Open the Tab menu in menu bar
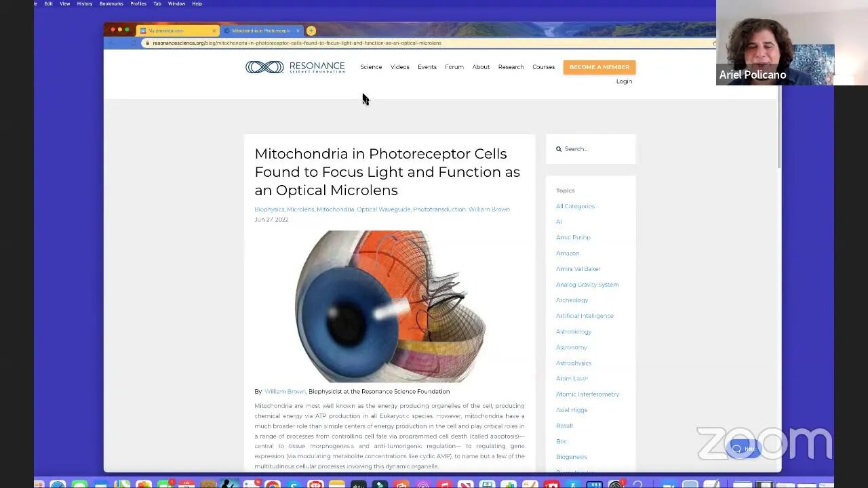Image resolution: width=868 pixels, height=488 pixels. pyautogui.click(x=157, y=3)
